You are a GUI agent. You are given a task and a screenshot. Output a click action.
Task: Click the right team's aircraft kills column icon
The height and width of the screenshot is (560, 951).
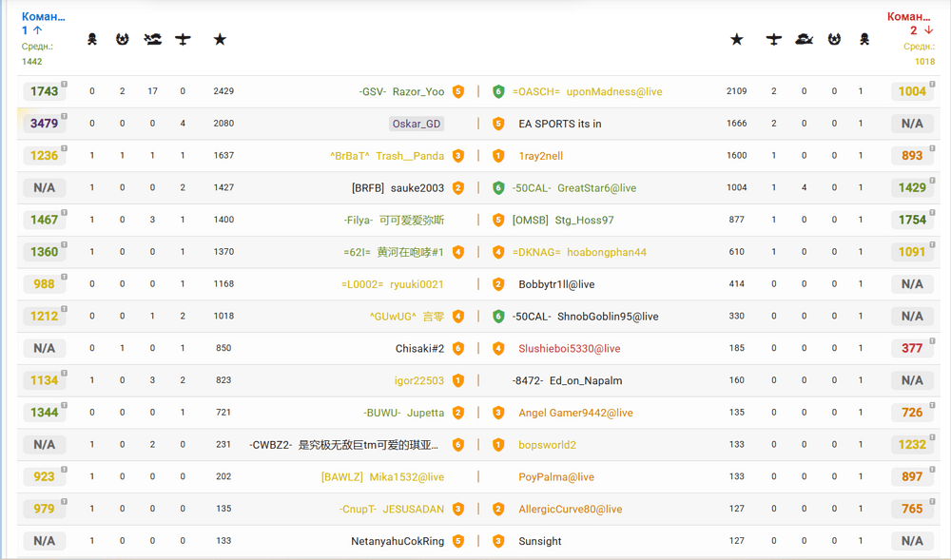click(x=773, y=39)
